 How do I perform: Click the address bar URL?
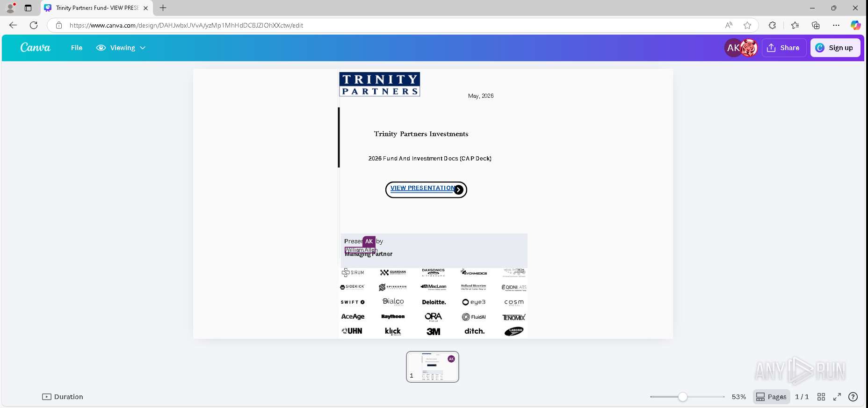pos(187,25)
